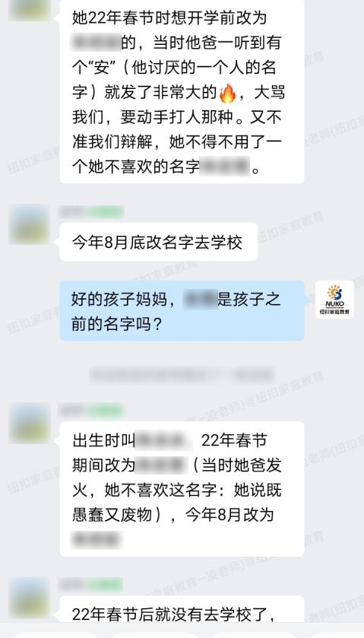
Task: Open the avatar beside the 出生时叫 message
Action: [x=30, y=423]
